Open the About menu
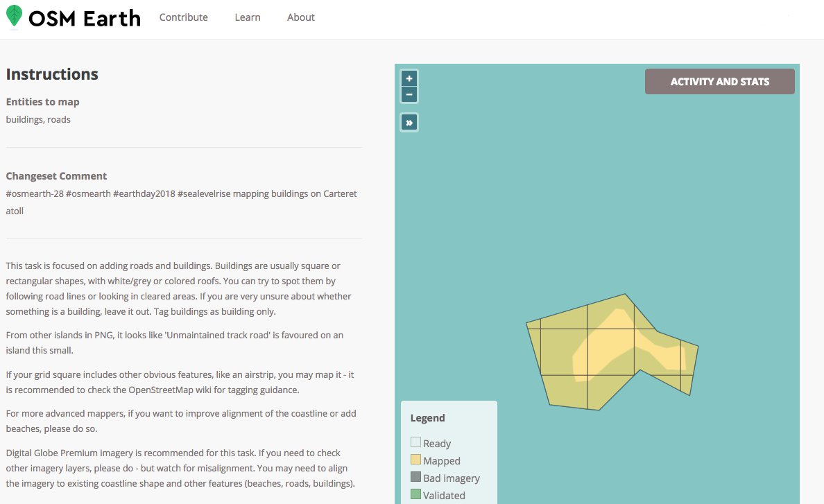Viewport: 824px width, 504px height. pyautogui.click(x=300, y=17)
